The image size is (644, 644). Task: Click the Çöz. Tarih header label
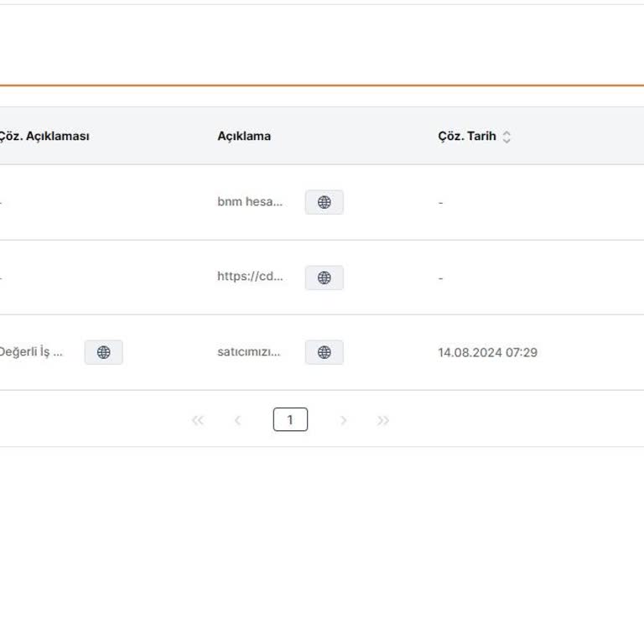point(466,136)
